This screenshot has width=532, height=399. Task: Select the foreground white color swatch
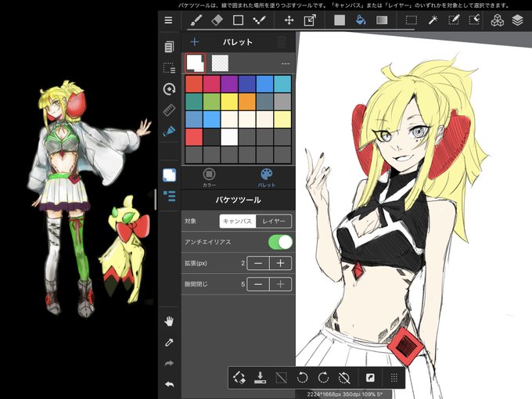(x=195, y=63)
